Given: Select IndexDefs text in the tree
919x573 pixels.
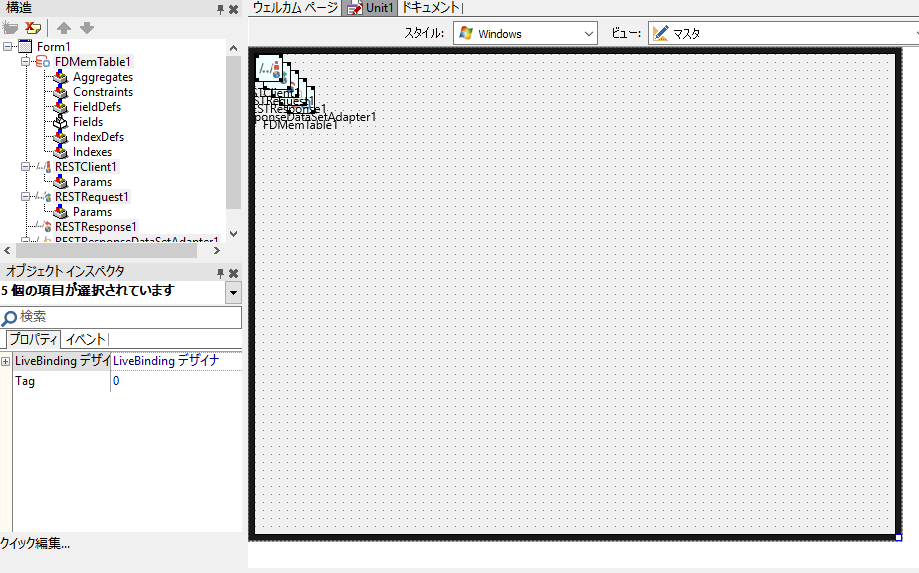Looking at the screenshot, I should 98,137.
